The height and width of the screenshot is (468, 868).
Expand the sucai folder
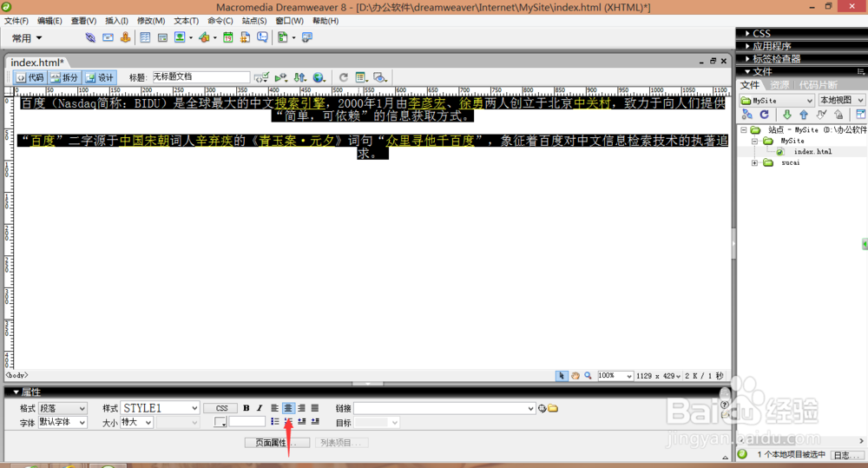754,163
